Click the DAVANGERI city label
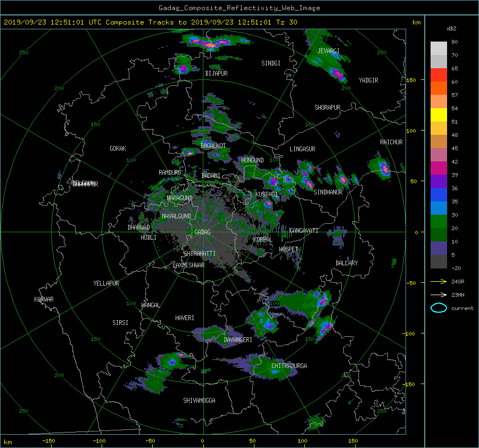Viewport: 479px width, 448px height. [x=238, y=340]
